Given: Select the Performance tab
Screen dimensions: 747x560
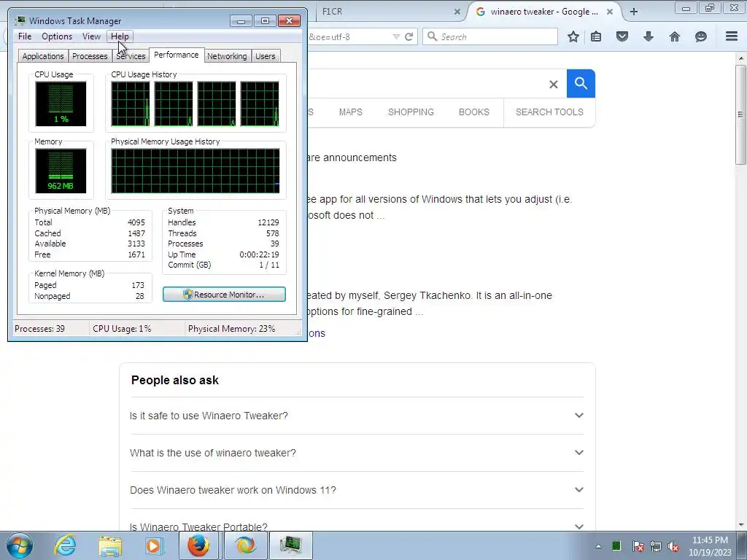Looking at the screenshot, I should pyautogui.click(x=177, y=55).
